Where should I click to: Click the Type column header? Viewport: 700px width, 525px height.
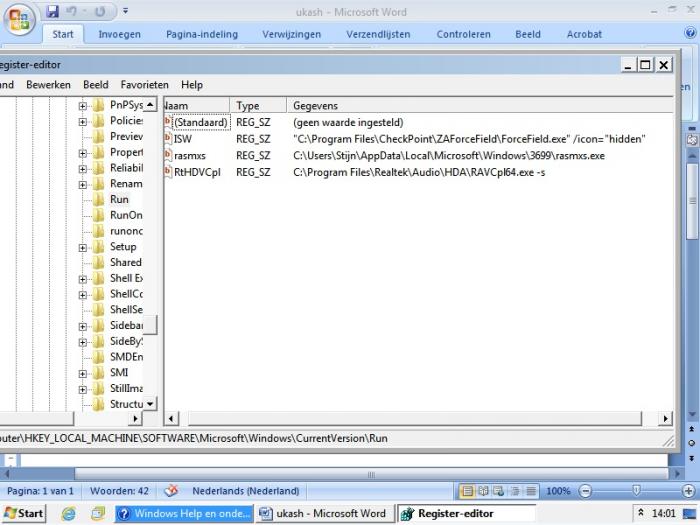click(258, 106)
